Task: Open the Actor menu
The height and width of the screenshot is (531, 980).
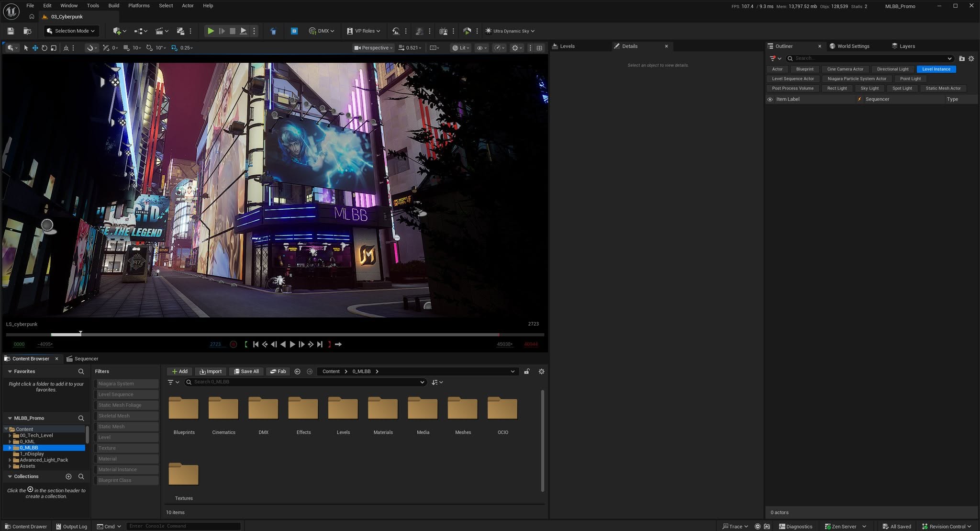Action: tap(188, 6)
